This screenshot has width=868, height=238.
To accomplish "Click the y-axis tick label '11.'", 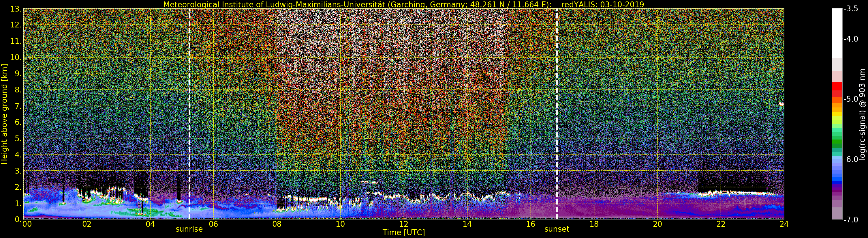I will coord(16,41).
